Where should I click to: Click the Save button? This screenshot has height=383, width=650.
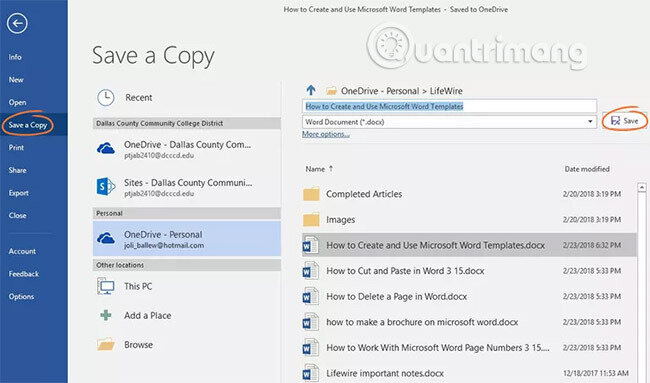click(x=625, y=121)
